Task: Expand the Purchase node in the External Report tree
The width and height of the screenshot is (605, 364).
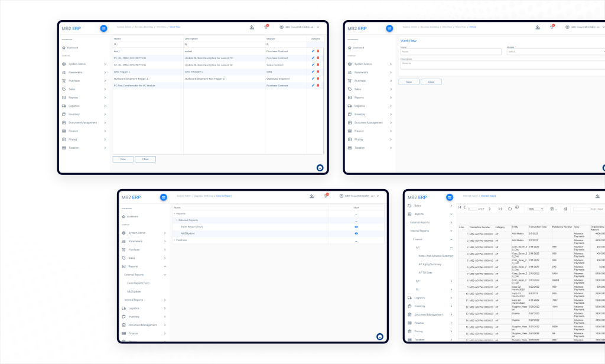Action: coord(174,240)
